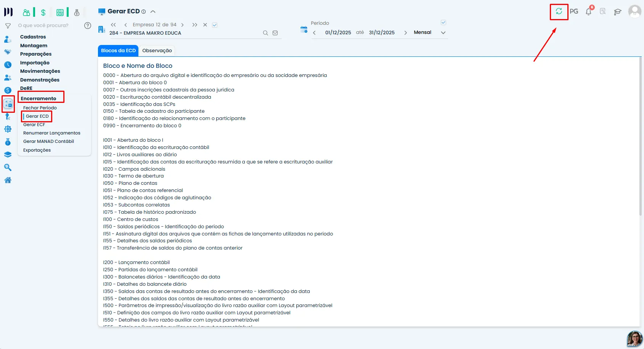Viewport: 644px width, 349px height.
Task: Switch to the Observação tab
Action: pyautogui.click(x=157, y=51)
